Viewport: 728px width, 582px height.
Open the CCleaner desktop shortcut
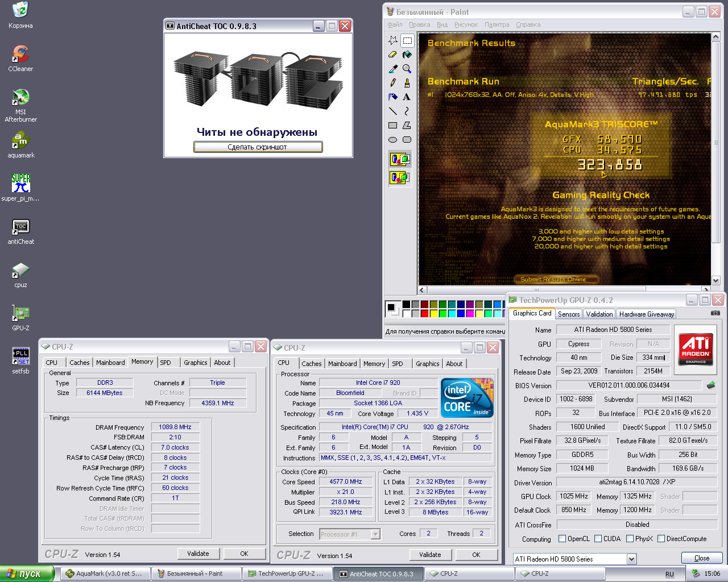pos(20,59)
